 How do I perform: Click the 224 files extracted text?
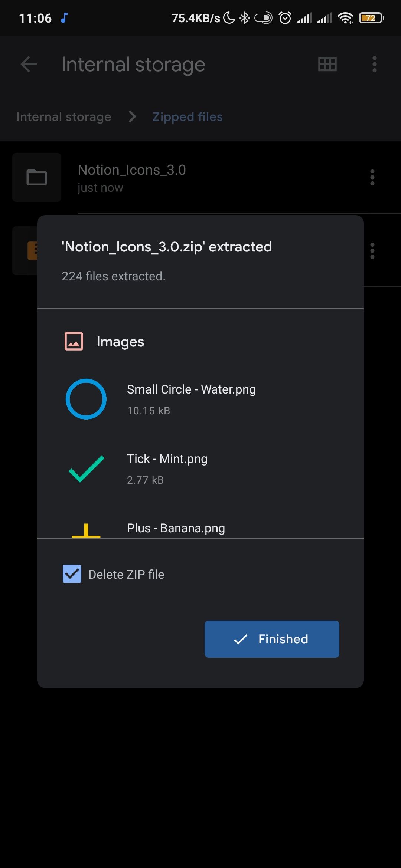[x=114, y=276]
